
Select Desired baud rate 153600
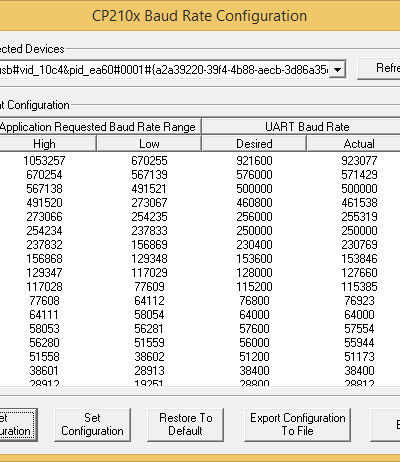[x=254, y=259]
